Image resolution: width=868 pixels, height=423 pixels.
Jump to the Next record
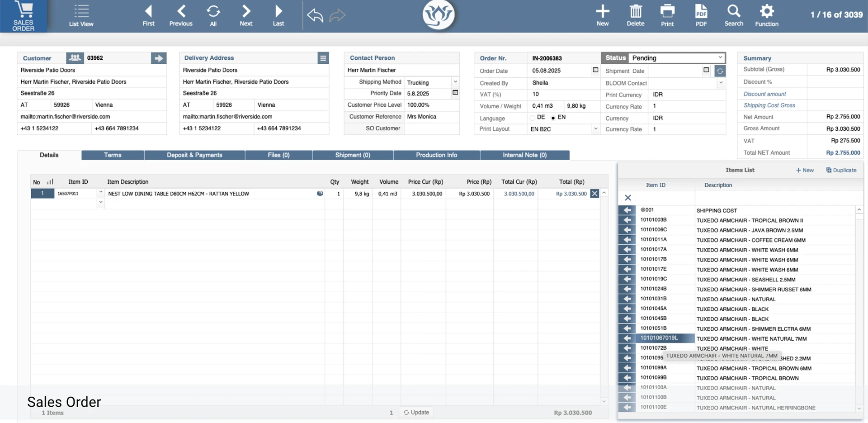pyautogui.click(x=246, y=16)
